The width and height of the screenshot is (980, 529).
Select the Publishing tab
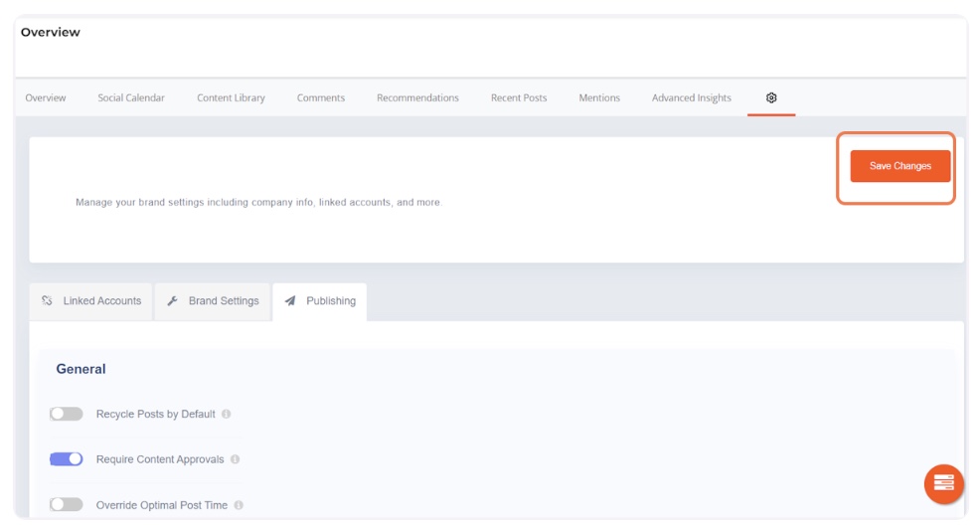click(320, 301)
